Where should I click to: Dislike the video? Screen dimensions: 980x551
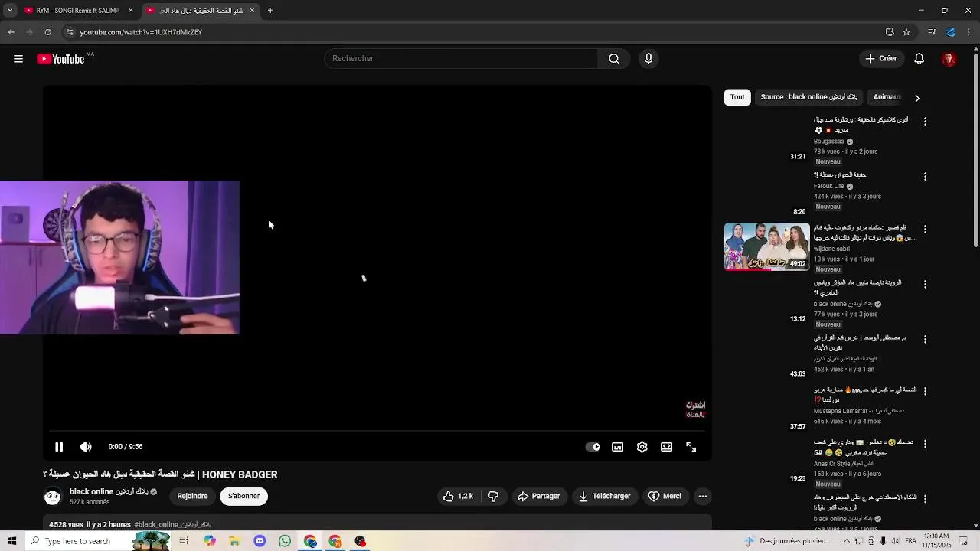point(494,497)
